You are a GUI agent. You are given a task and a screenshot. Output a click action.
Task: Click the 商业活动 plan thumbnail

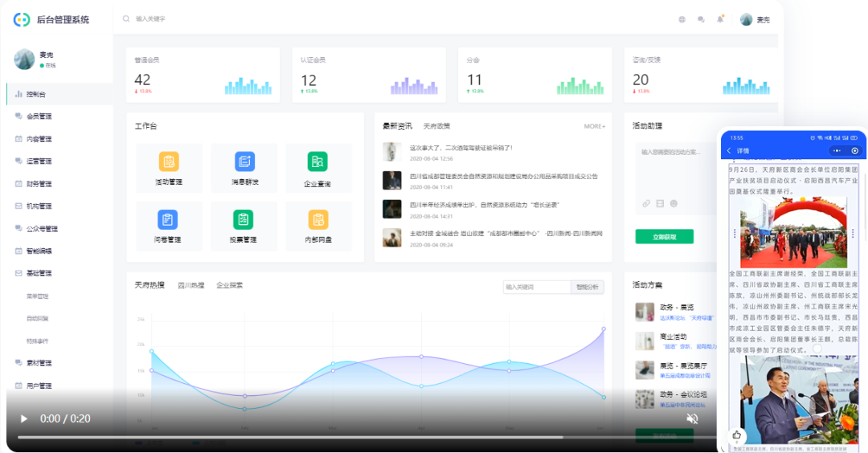[x=645, y=341]
